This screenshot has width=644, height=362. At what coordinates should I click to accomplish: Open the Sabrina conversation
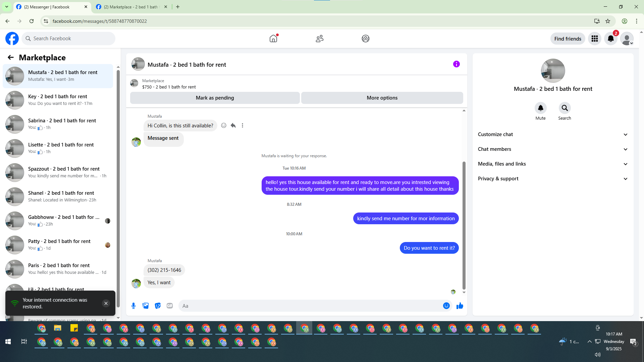pos(58,124)
